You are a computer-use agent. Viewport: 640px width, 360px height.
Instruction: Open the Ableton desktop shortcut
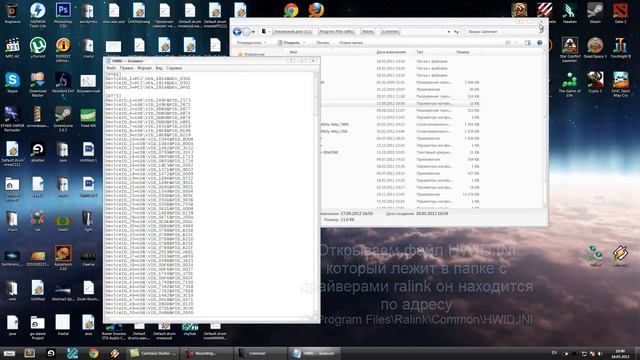coord(38,151)
